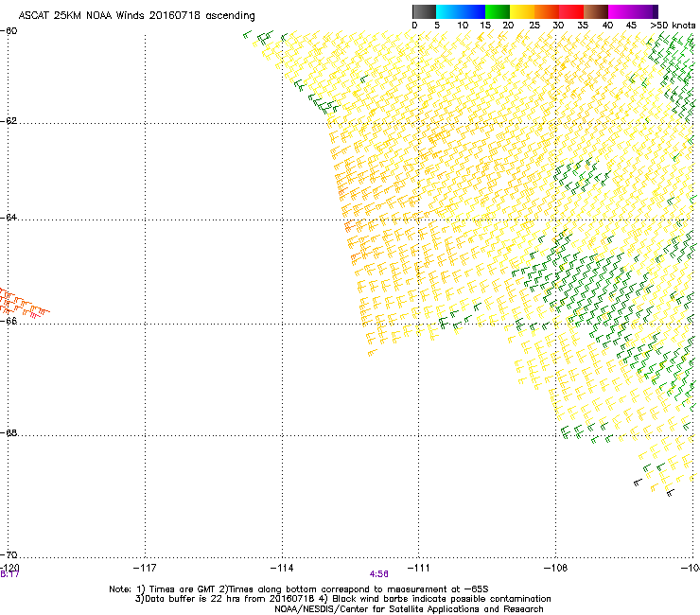Click the '15' label under the color bar

click(485, 26)
